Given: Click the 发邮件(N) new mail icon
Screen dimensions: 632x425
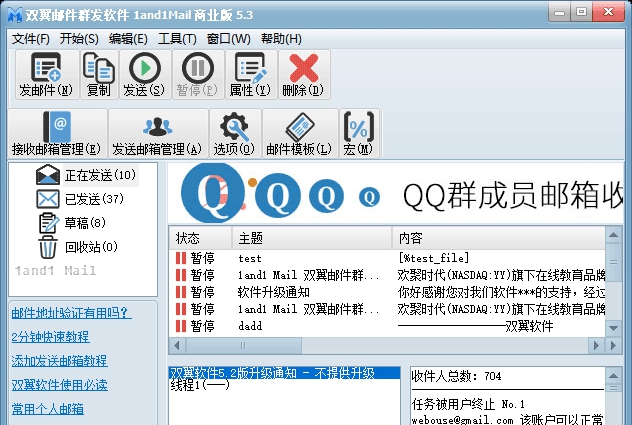Looking at the screenshot, I should pyautogui.click(x=46, y=67).
